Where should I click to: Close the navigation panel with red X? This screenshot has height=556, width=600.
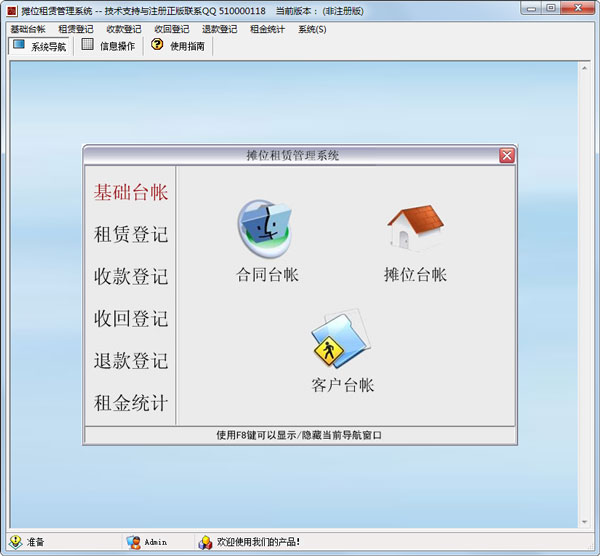click(507, 156)
